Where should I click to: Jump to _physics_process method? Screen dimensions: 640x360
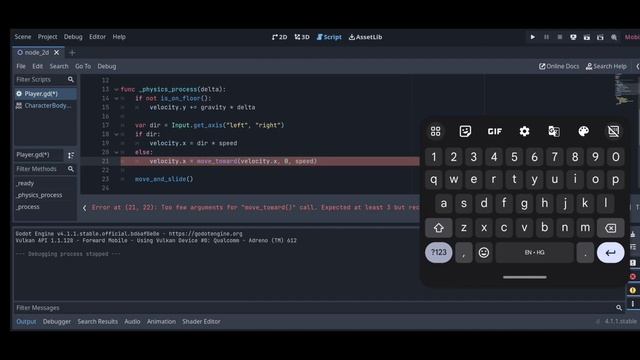click(x=39, y=195)
